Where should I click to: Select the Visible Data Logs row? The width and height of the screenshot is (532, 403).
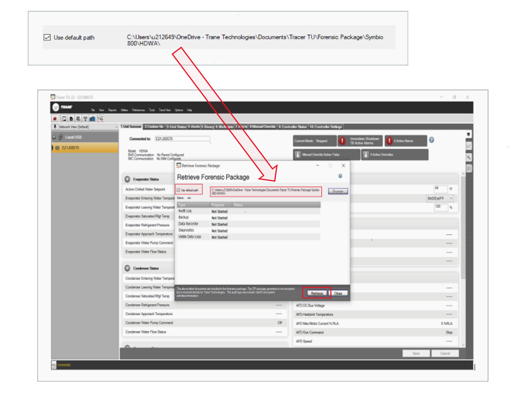[249, 237]
